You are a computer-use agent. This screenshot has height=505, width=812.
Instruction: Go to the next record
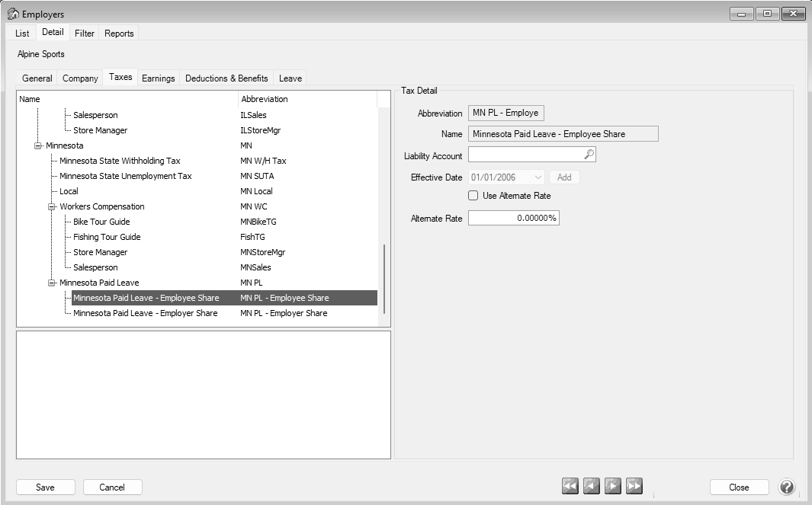click(612, 487)
